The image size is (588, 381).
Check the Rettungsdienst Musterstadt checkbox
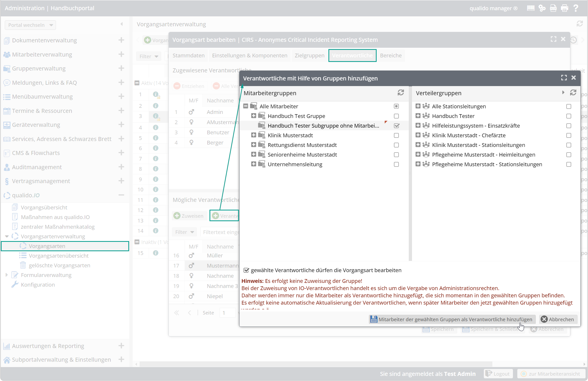396,145
